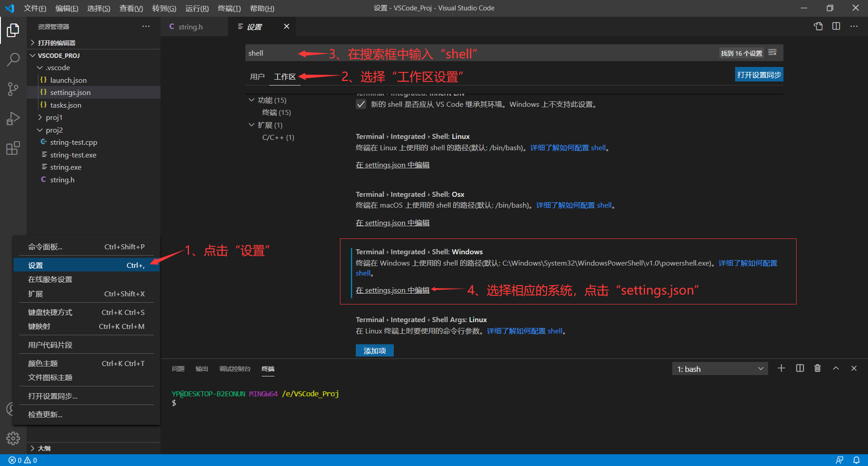Kill terminal with trash icon
This screenshot has width=868, height=466.
[817, 368]
